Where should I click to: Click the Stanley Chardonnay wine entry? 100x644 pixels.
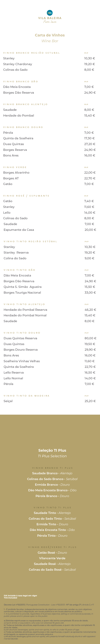(18, 64)
